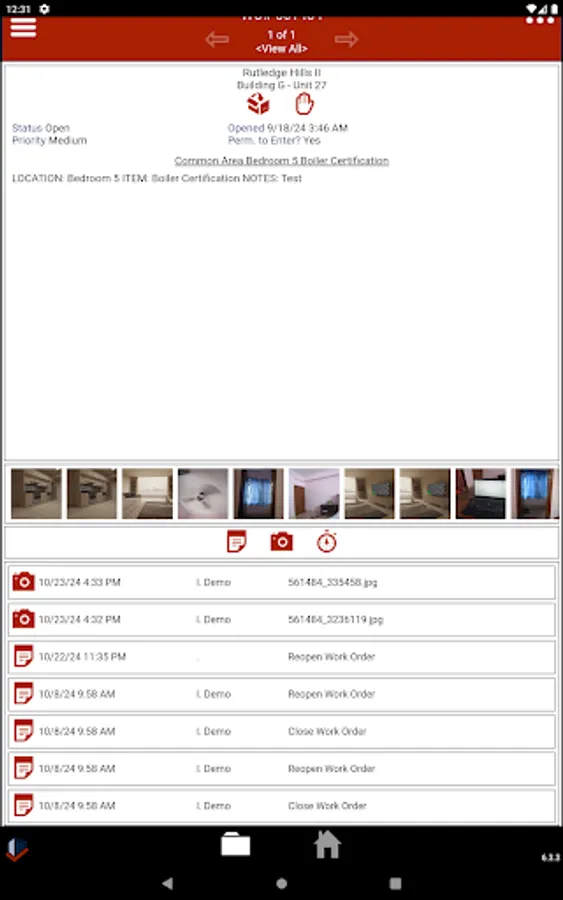Viewport: 563px width, 900px height.
Task: Tap Perm. to Enter? Yes text
Action: tap(274, 141)
